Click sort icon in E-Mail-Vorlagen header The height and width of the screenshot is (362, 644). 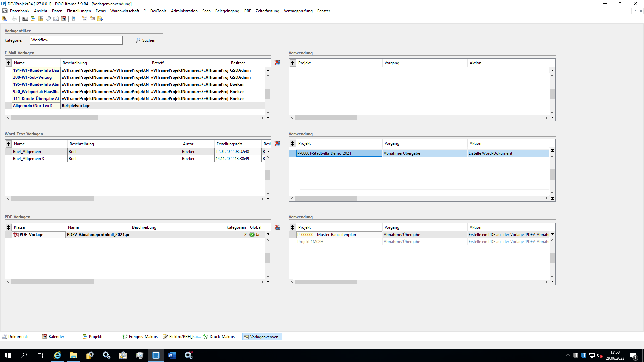click(x=9, y=63)
